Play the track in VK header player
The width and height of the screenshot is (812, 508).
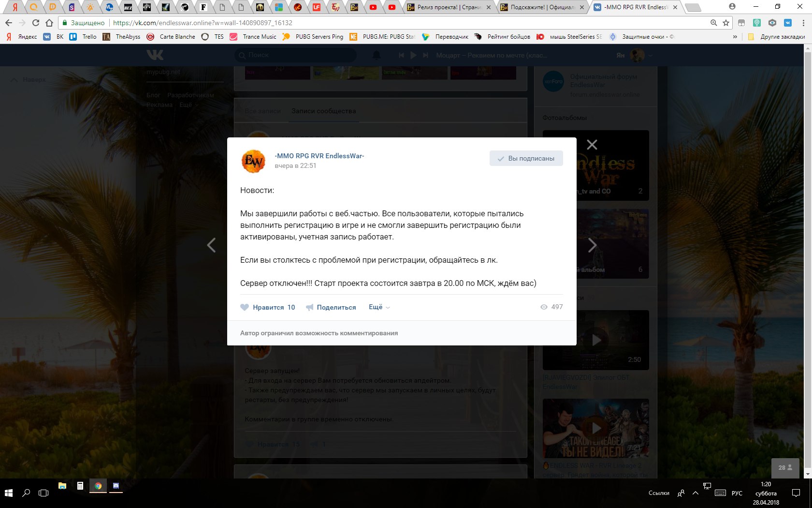[x=413, y=55]
